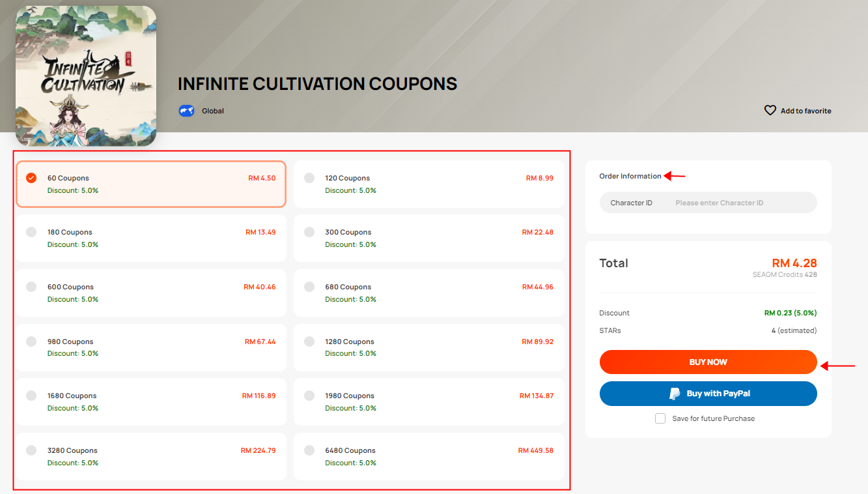
Task: Choose the 3280 Coupons package
Action: tap(151, 457)
